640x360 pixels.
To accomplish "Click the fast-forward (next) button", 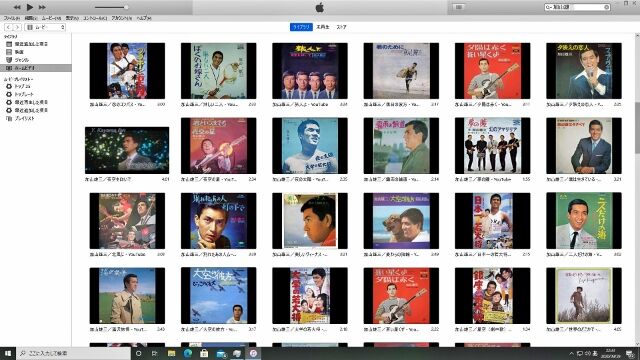I will coord(42,7).
